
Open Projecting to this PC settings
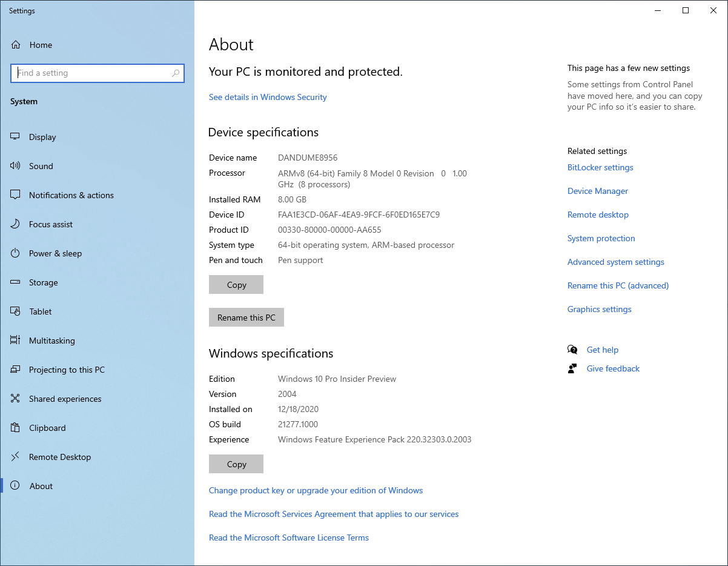(x=15, y=369)
